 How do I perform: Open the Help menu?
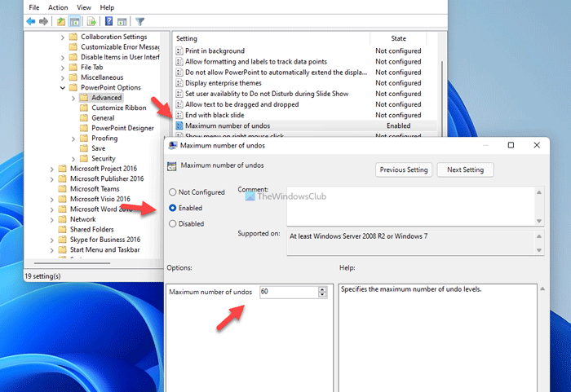(107, 7)
